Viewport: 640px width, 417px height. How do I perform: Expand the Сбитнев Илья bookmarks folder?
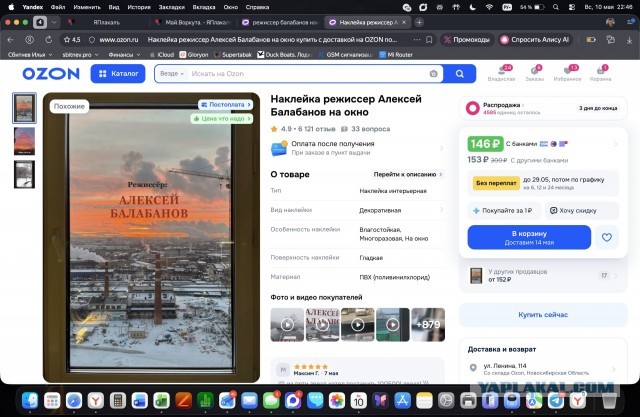[x=30, y=55]
